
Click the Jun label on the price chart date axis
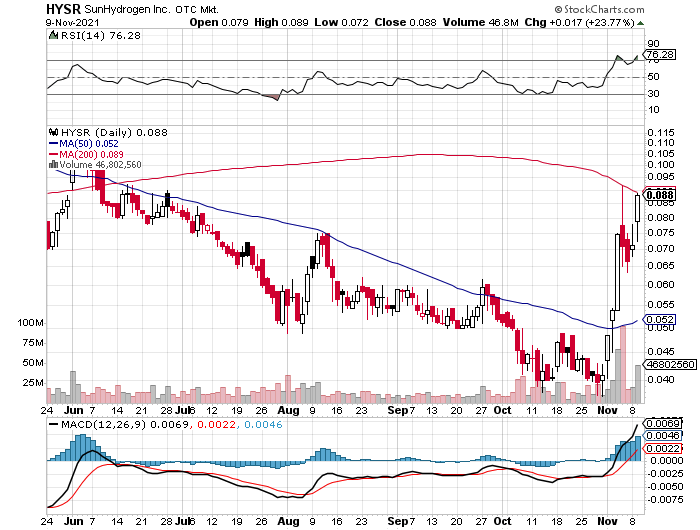(74, 410)
